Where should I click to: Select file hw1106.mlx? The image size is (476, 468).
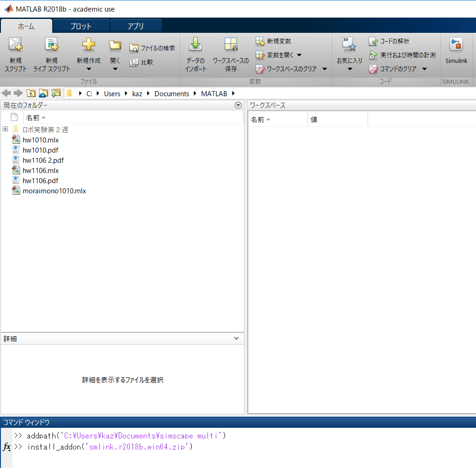click(41, 171)
